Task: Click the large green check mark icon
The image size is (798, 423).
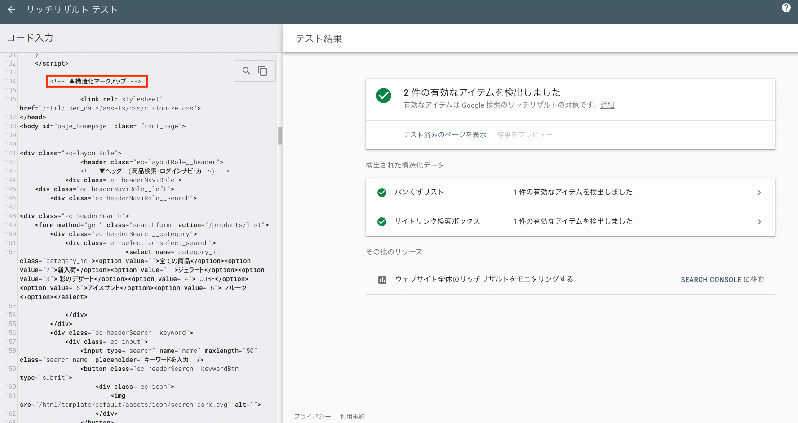Action: [x=383, y=95]
